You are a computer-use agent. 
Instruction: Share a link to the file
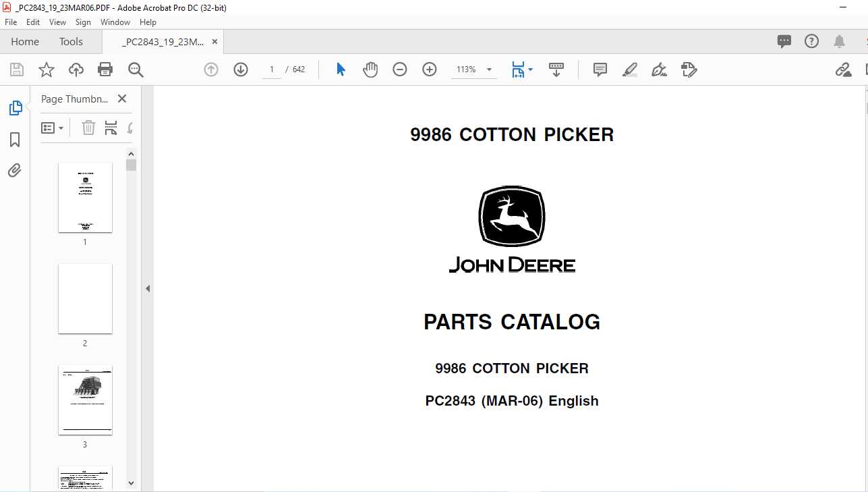click(x=843, y=70)
